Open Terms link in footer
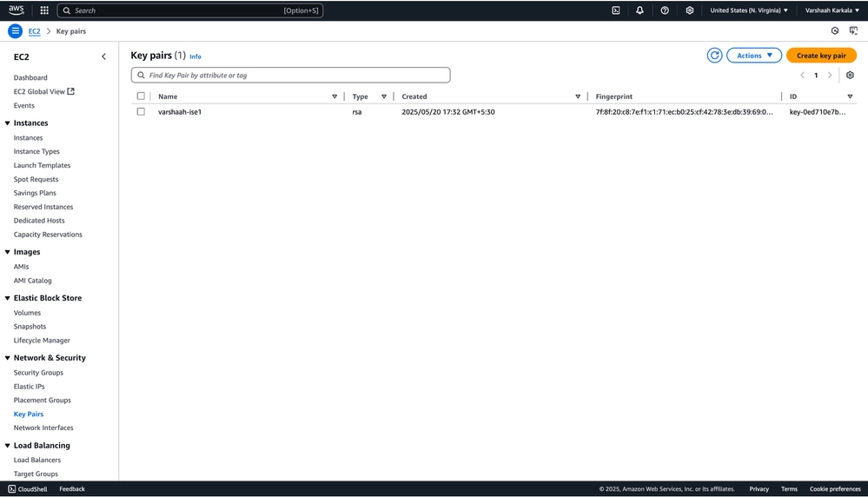 [789, 488]
